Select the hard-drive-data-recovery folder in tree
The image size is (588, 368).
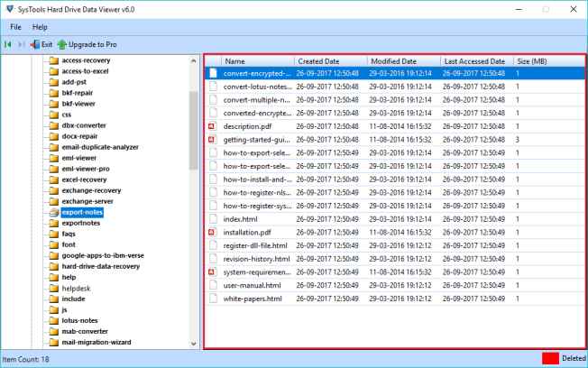coord(103,265)
